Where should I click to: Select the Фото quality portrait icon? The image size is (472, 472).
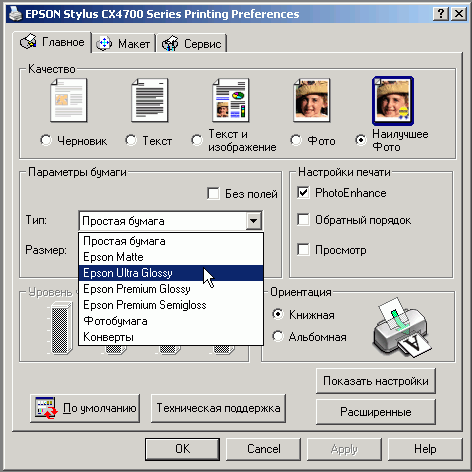(x=312, y=100)
